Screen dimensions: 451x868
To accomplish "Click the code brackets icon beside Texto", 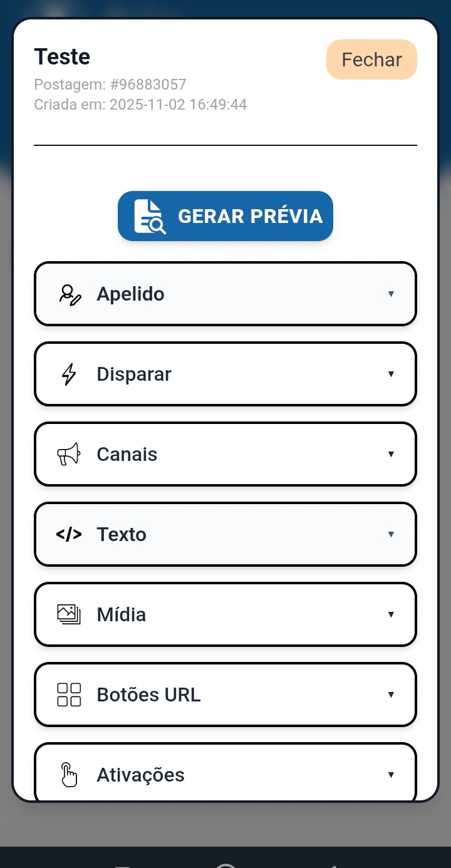I will coord(69,535).
